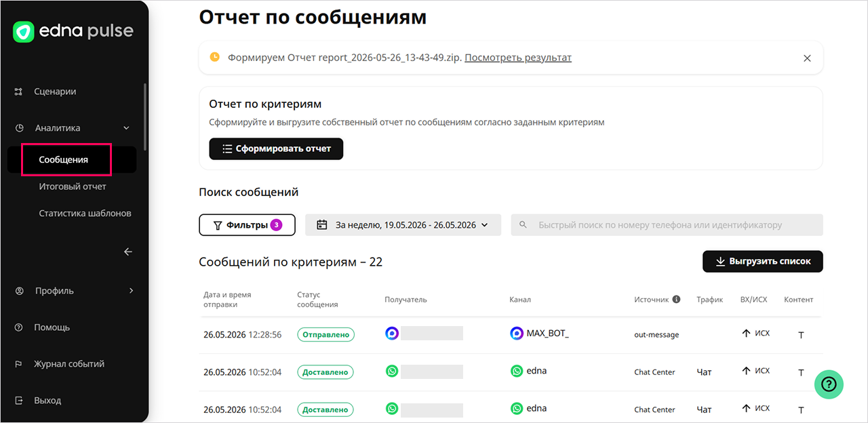Open the date range dropdown
The height and width of the screenshot is (423, 868).
click(x=403, y=225)
